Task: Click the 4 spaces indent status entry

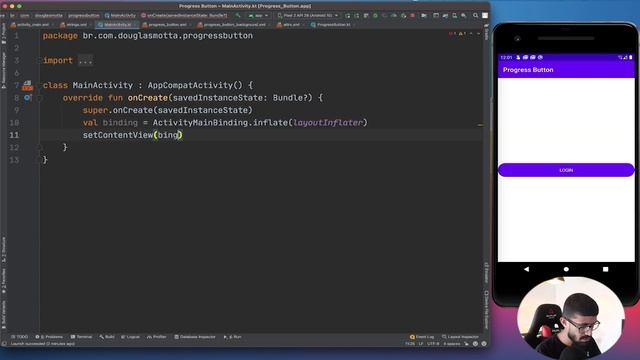Action: (452, 344)
